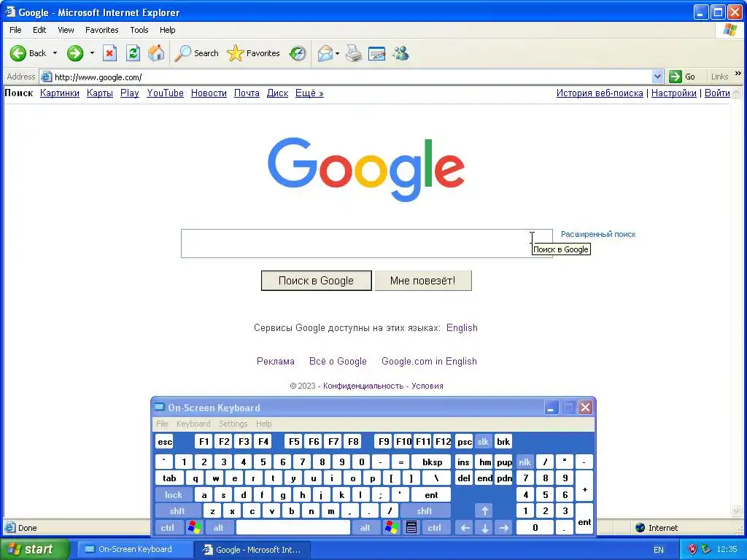Open the YouTube link
The height and width of the screenshot is (560, 747).
tap(165, 93)
